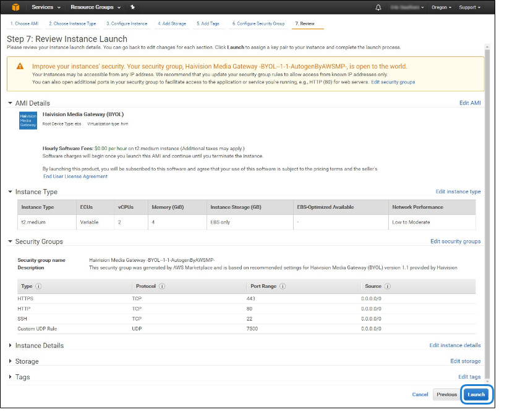
Task: Open the Oregon region dropdown
Action: [x=441, y=7]
